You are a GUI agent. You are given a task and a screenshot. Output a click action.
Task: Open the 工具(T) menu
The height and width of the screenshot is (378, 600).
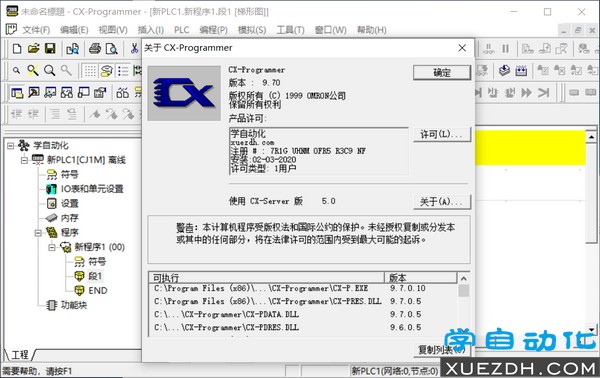click(290, 30)
